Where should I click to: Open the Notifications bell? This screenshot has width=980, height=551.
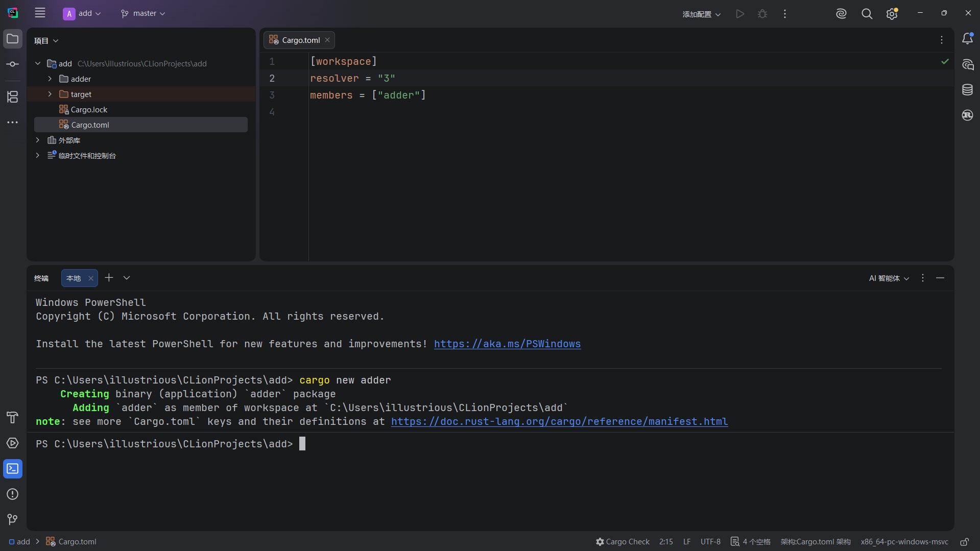click(968, 39)
